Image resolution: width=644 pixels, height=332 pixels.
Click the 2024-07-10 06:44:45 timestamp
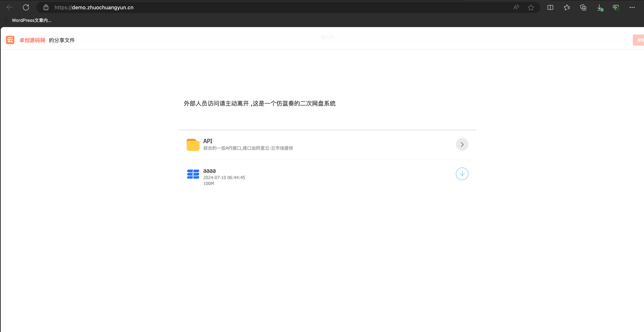click(x=224, y=178)
